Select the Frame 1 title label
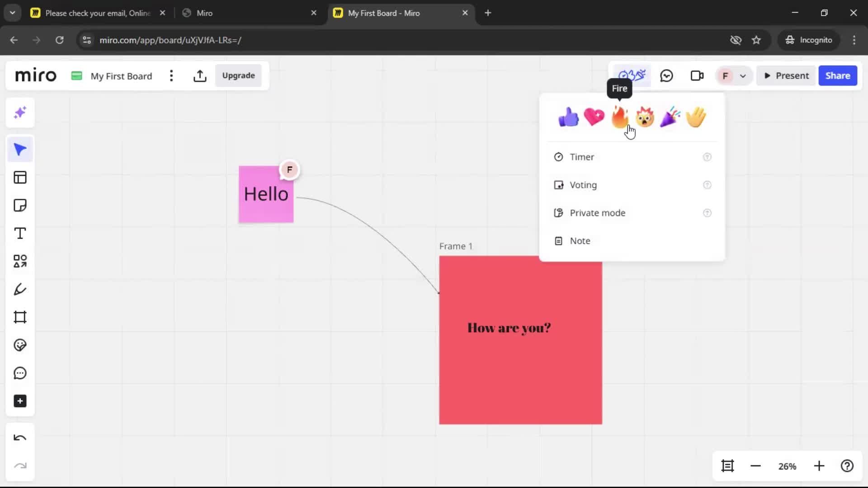This screenshot has height=488, width=868. pyautogui.click(x=456, y=246)
